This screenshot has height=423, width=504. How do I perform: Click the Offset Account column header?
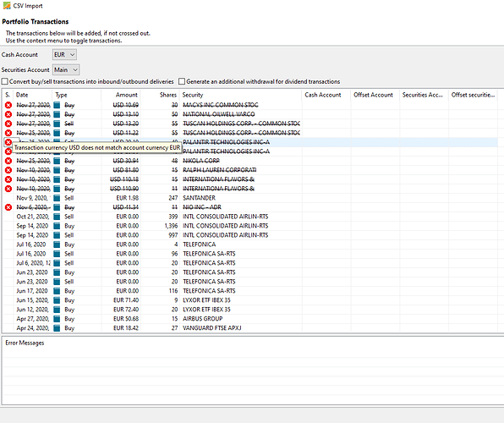tap(375, 95)
